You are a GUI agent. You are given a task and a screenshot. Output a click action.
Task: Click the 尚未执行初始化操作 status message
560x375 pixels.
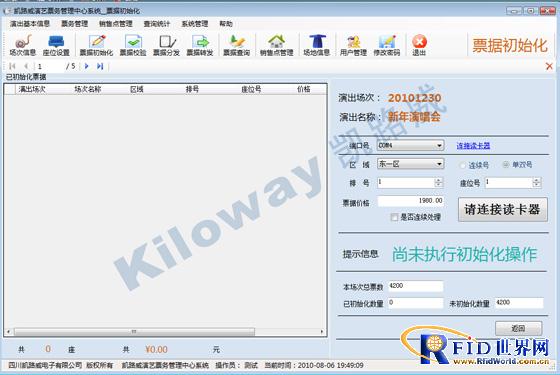464,254
